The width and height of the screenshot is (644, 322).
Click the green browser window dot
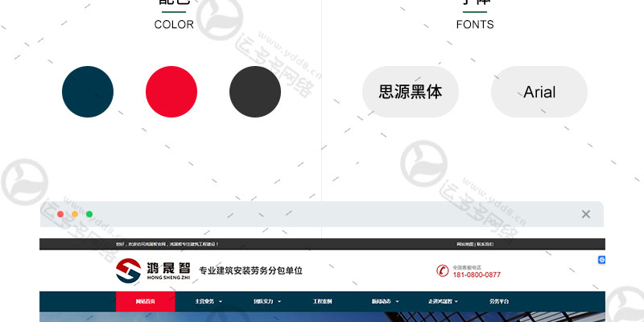pyautogui.click(x=89, y=214)
